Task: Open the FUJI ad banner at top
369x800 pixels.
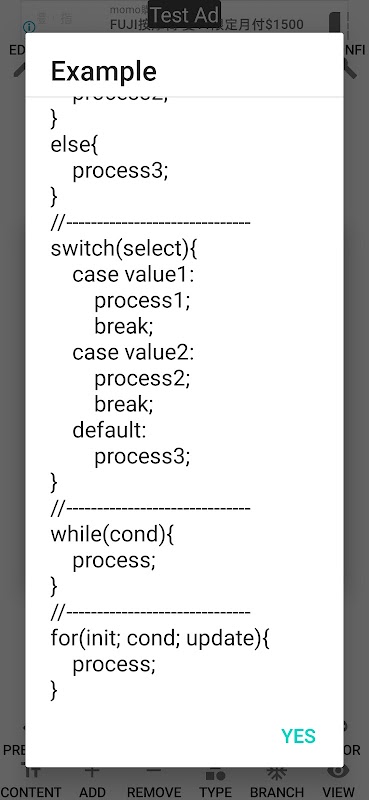Action: click(207, 24)
